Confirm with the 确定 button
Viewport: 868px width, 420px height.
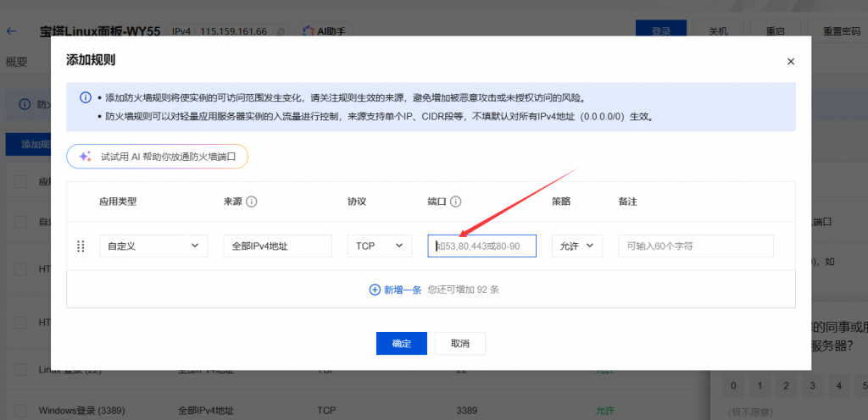coord(401,343)
